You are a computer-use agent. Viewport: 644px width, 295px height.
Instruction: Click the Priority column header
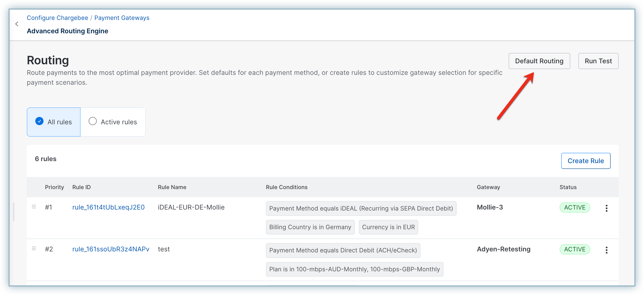tap(54, 187)
